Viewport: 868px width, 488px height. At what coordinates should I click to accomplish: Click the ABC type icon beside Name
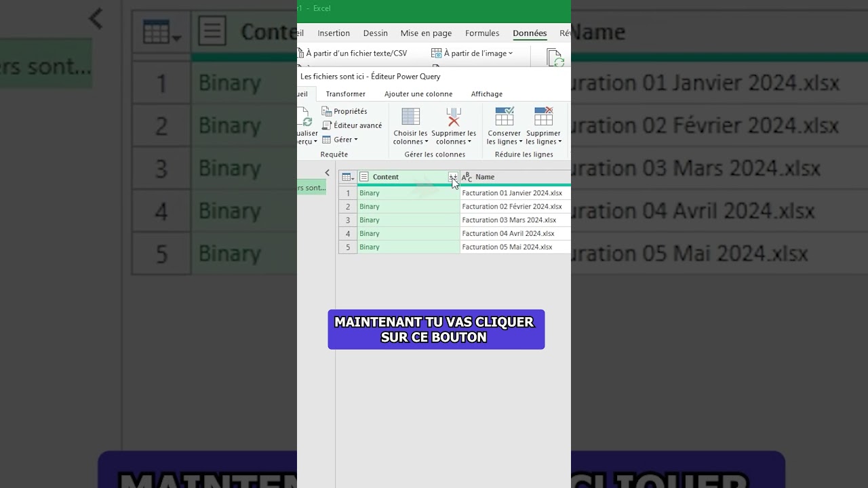coord(467,177)
